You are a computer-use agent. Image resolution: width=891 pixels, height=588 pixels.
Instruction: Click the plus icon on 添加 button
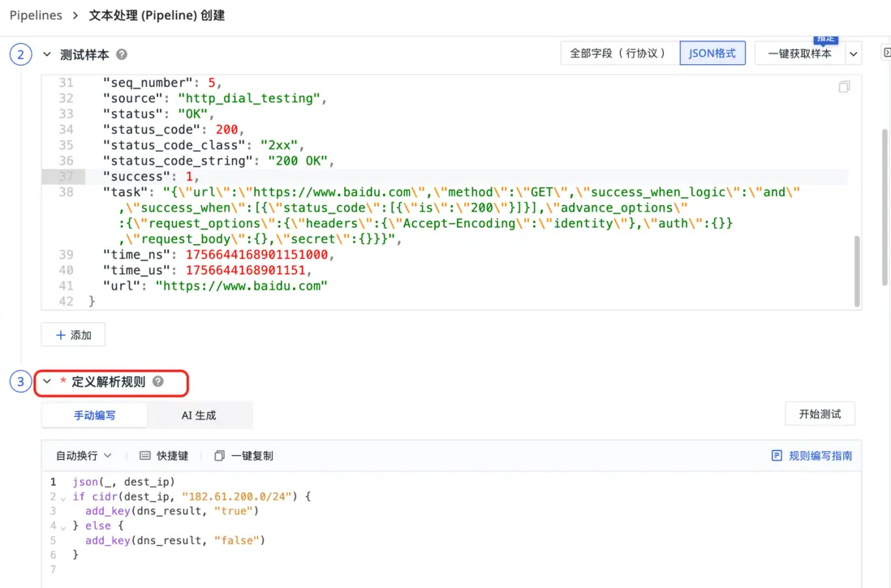click(60, 335)
